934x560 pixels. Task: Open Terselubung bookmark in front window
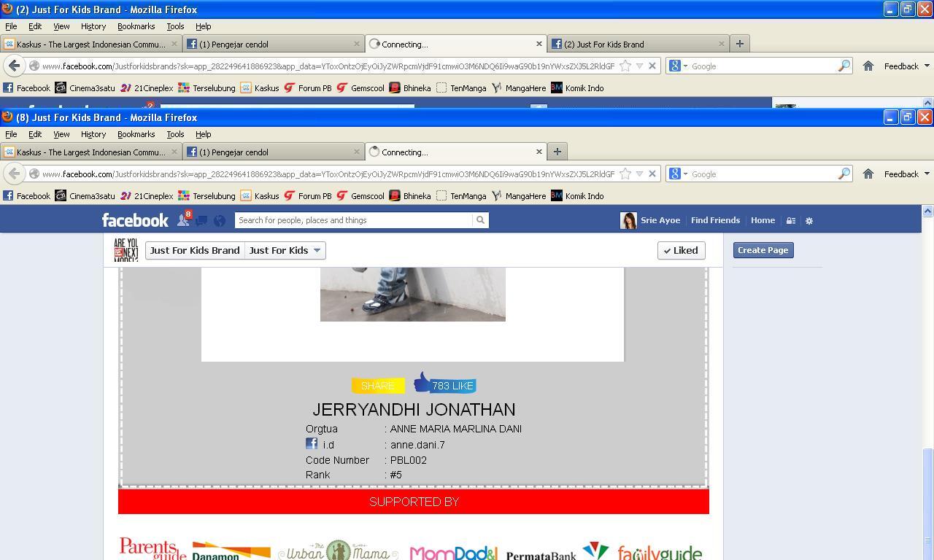pos(207,196)
